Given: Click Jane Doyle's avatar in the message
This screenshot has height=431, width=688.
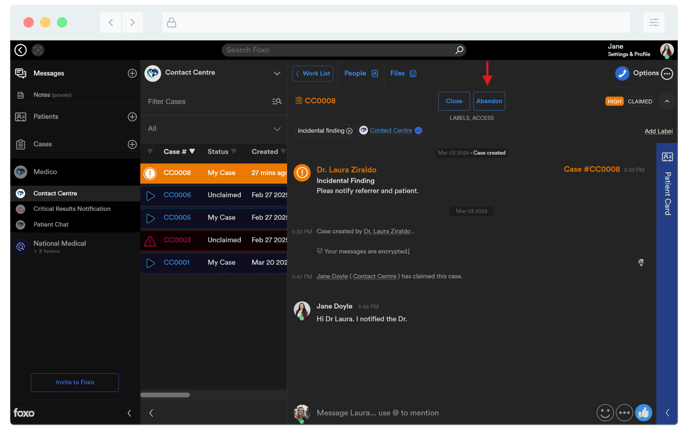Looking at the screenshot, I should (x=302, y=310).
